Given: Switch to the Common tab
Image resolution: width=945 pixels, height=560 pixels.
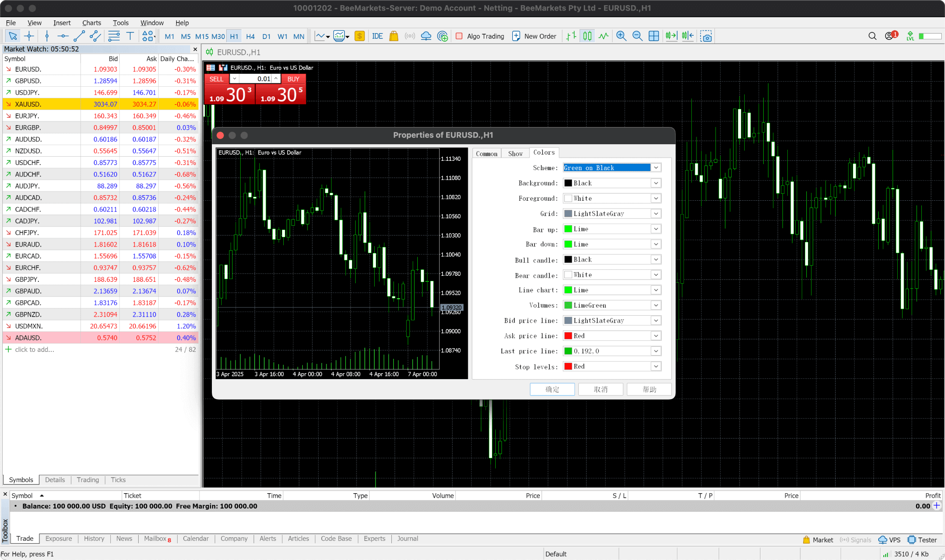Looking at the screenshot, I should coord(486,153).
